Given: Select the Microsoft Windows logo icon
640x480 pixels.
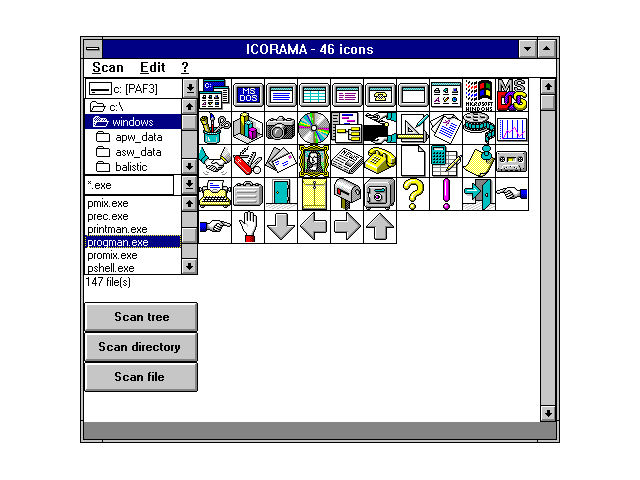Looking at the screenshot, I should point(478,94).
